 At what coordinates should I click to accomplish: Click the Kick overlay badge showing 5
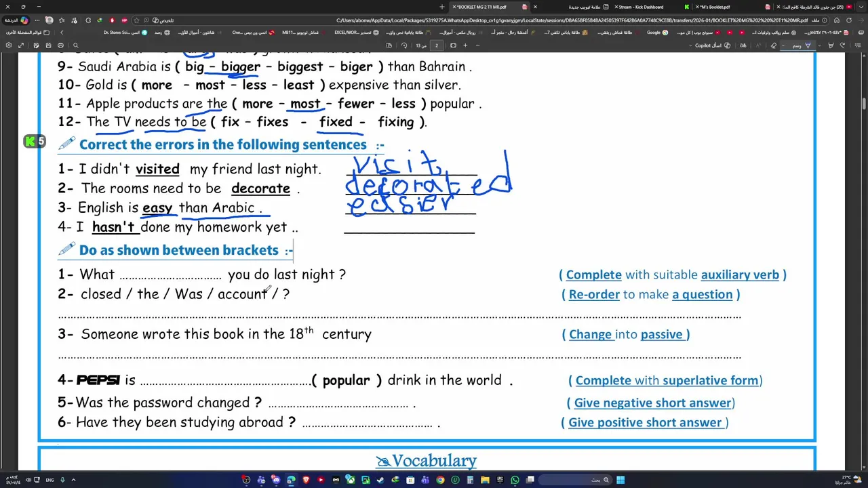35,141
